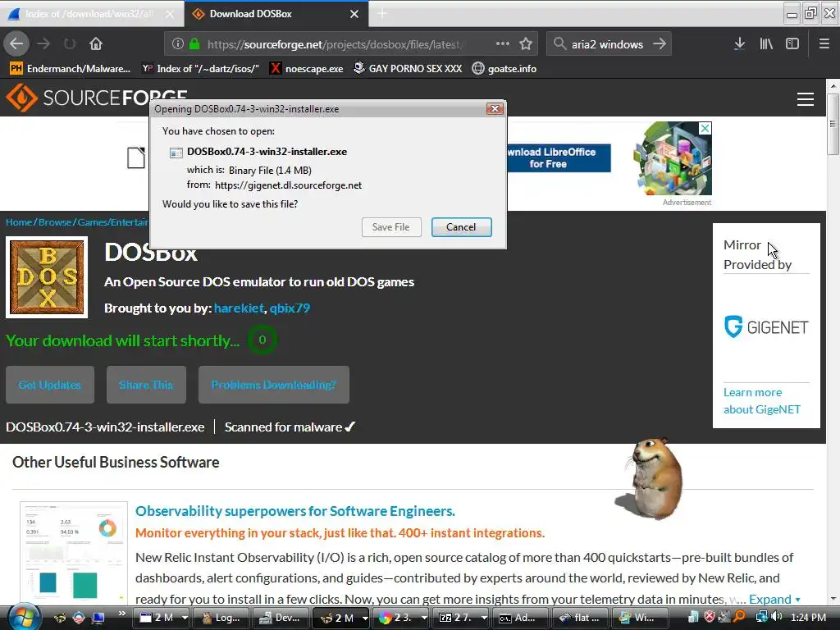The image size is (840, 630).
Task: Open the goatse.info bookmark
Action: click(504, 69)
